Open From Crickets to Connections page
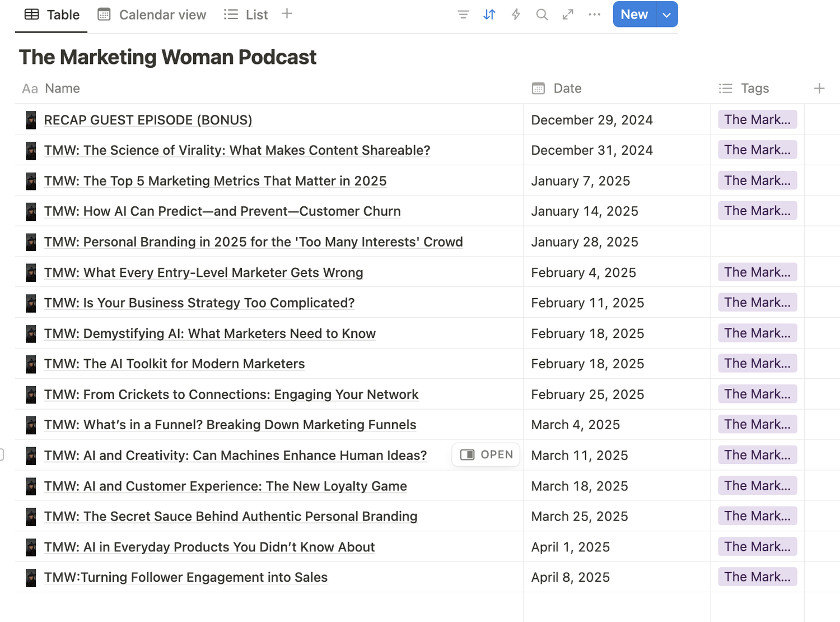This screenshot has width=840, height=622. [231, 394]
